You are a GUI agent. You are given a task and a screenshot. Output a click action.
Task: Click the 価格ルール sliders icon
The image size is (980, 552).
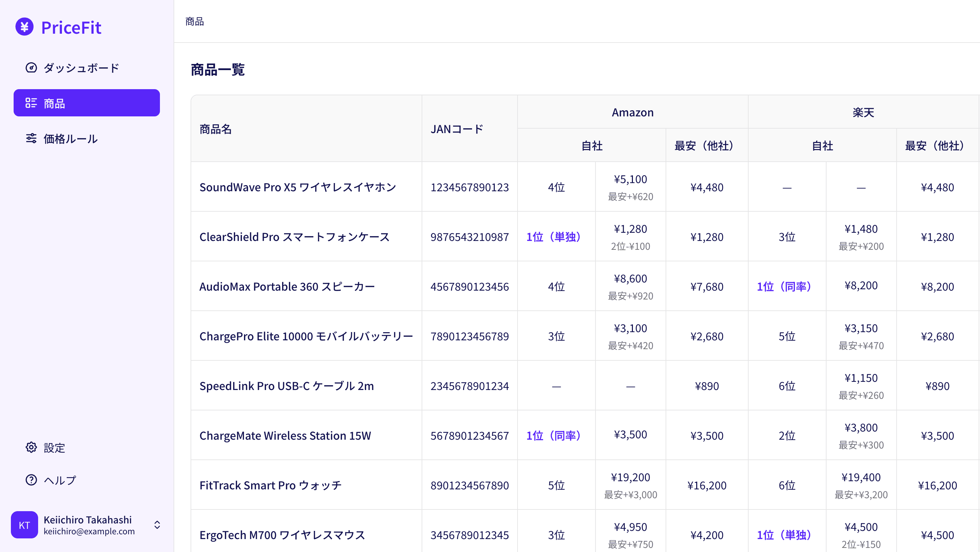pyautogui.click(x=31, y=139)
